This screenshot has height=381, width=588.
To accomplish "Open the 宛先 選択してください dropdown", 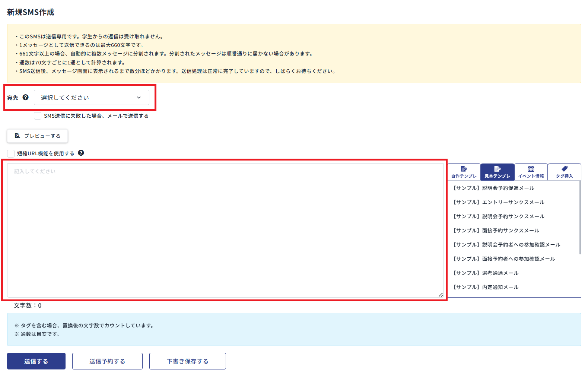I will pyautogui.click(x=91, y=98).
